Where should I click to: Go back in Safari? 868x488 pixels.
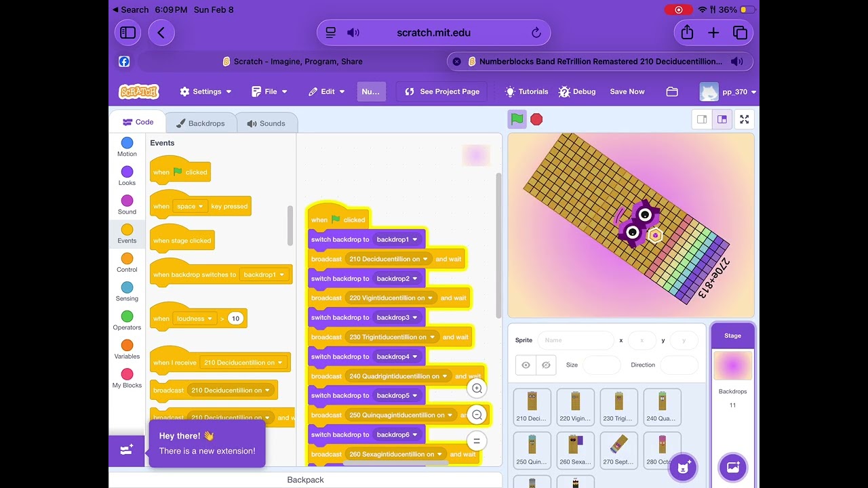click(161, 33)
